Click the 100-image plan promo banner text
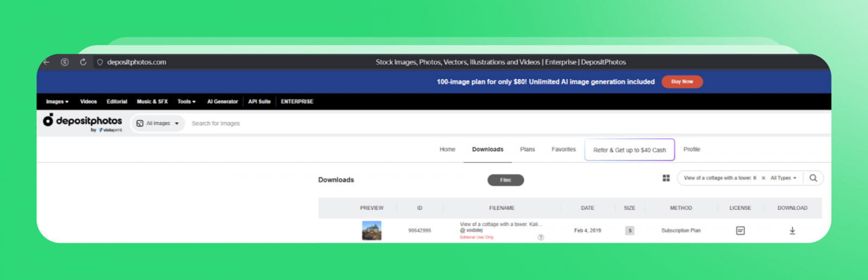The image size is (868, 280). (545, 82)
